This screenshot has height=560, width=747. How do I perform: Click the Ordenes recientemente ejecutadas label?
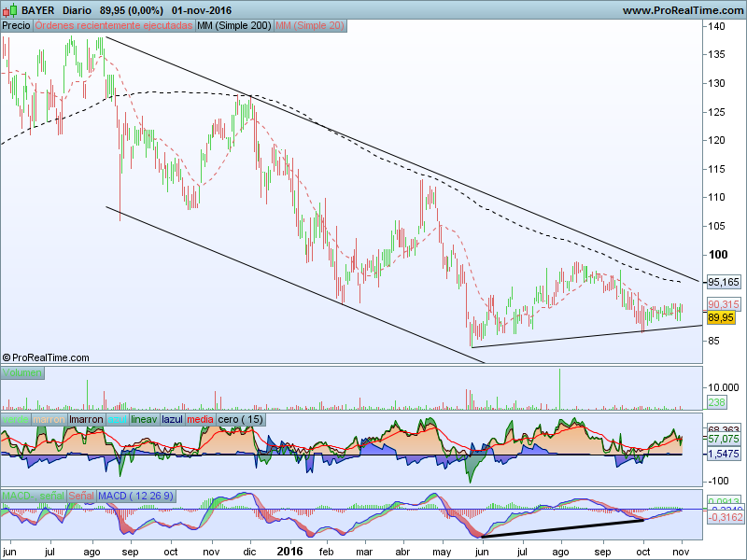click(x=113, y=25)
